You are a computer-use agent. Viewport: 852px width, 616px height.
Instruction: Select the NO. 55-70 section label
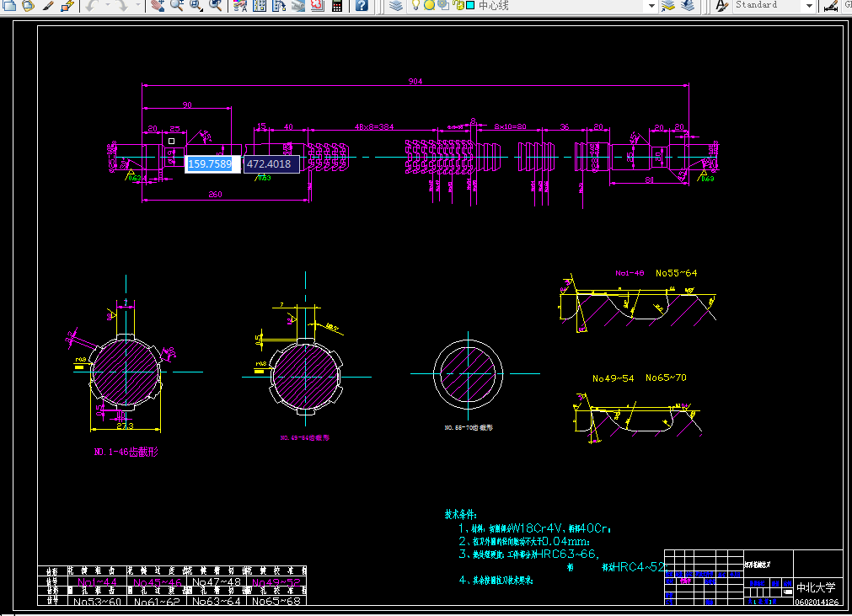point(469,427)
